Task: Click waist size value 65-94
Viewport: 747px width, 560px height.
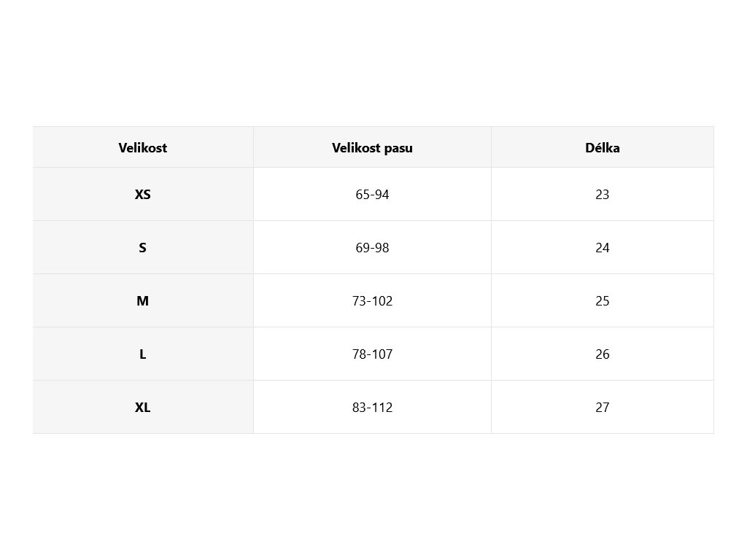Action: (x=372, y=195)
